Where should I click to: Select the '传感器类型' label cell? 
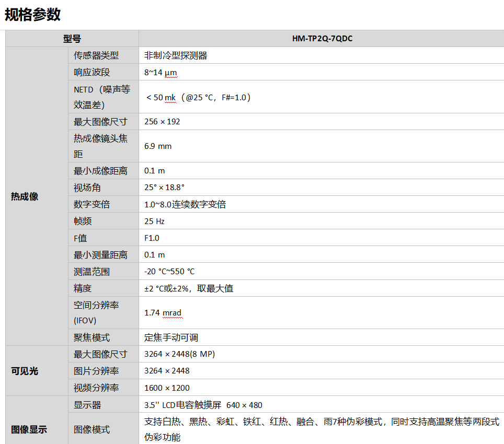point(104,55)
